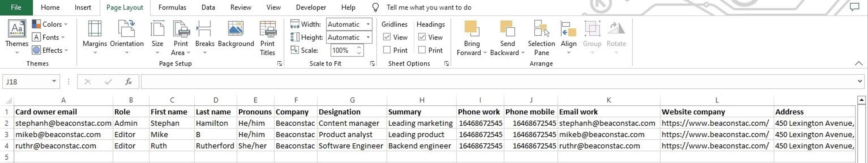The height and width of the screenshot is (163, 868).
Task: Open the Name Box dropdown
Action: pyautogui.click(x=54, y=81)
